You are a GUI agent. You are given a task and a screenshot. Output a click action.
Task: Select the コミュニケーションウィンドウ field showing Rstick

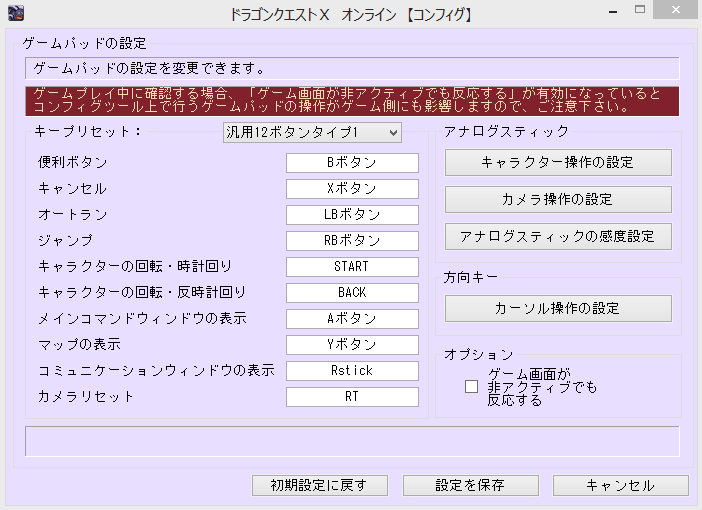pyautogui.click(x=352, y=370)
